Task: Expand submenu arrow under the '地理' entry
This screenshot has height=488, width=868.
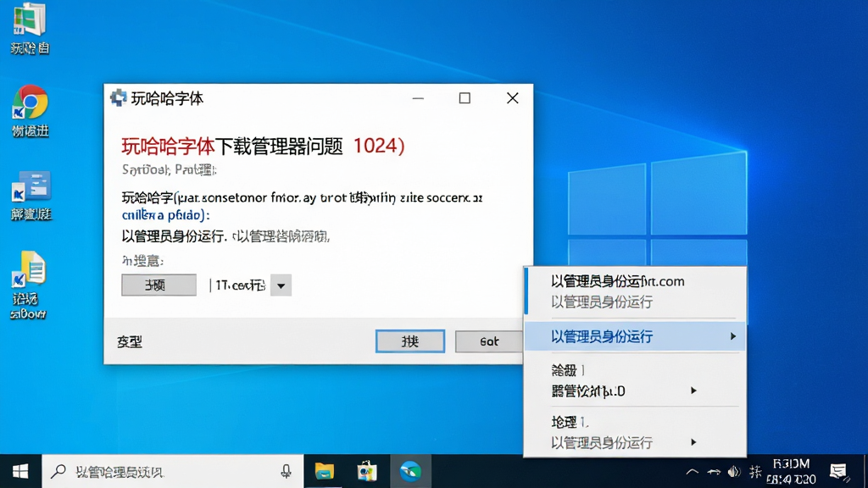Action: (693, 442)
